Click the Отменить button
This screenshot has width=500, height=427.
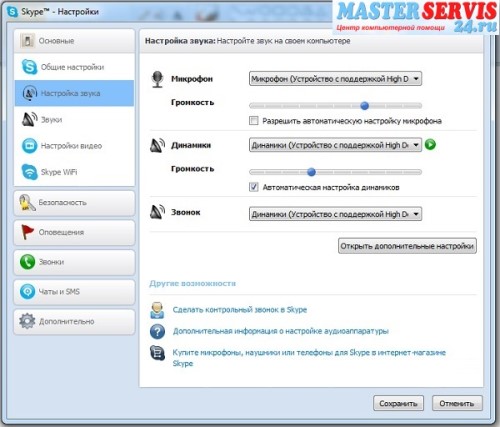coord(457,403)
